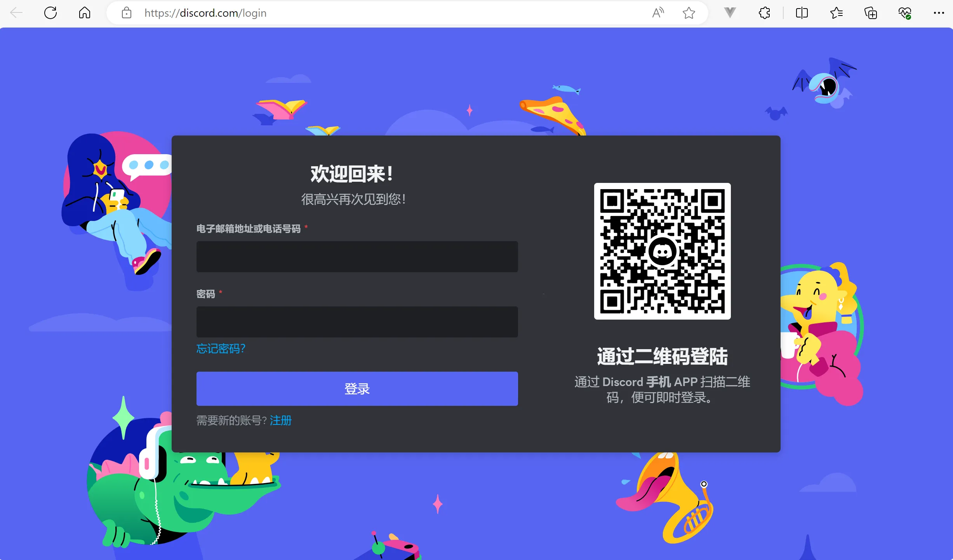This screenshot has height=560, width=953.
Task: Click the browser home icon
Action: click(84, 13)
